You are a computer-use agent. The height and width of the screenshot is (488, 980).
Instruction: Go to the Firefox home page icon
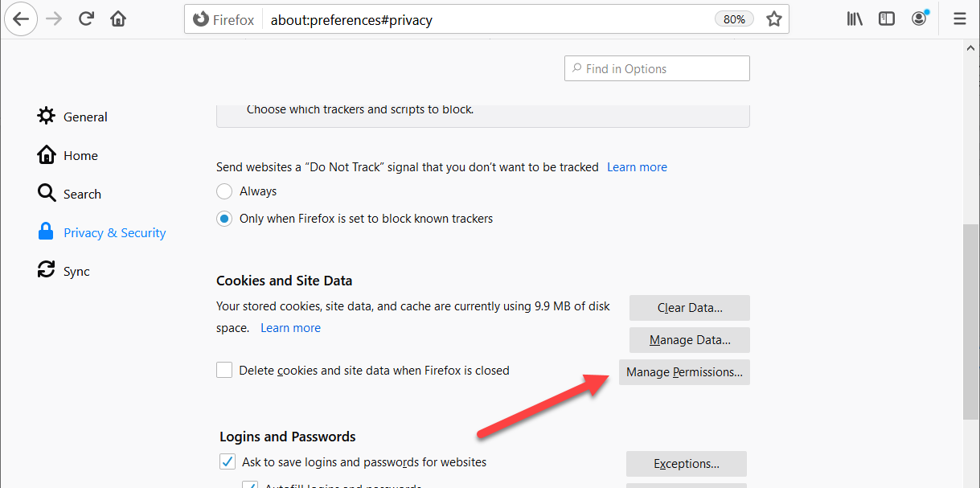point(118,19)
